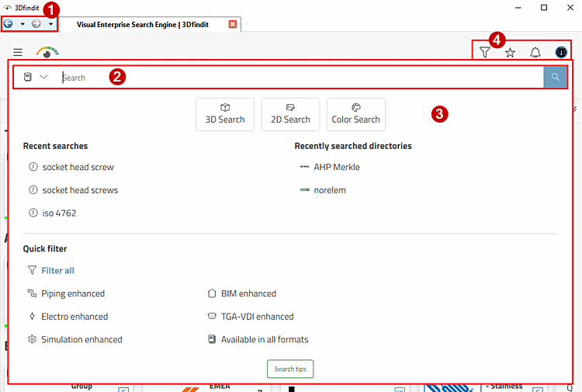Click clock icon beside 'socket head screws'
The height and width of the screenshot is (392, 582).
coord(33,189)
